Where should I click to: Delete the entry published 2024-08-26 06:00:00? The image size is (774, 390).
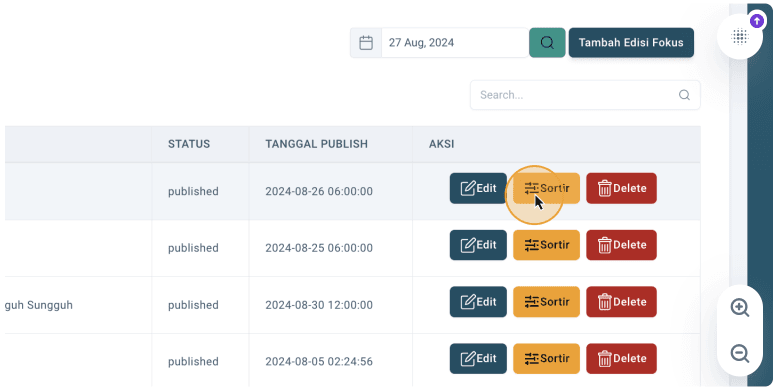621,188
